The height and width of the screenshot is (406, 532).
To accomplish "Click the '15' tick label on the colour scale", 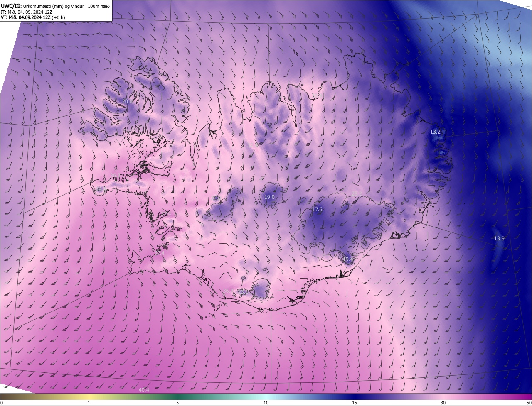I will click(x=355, y=403).
